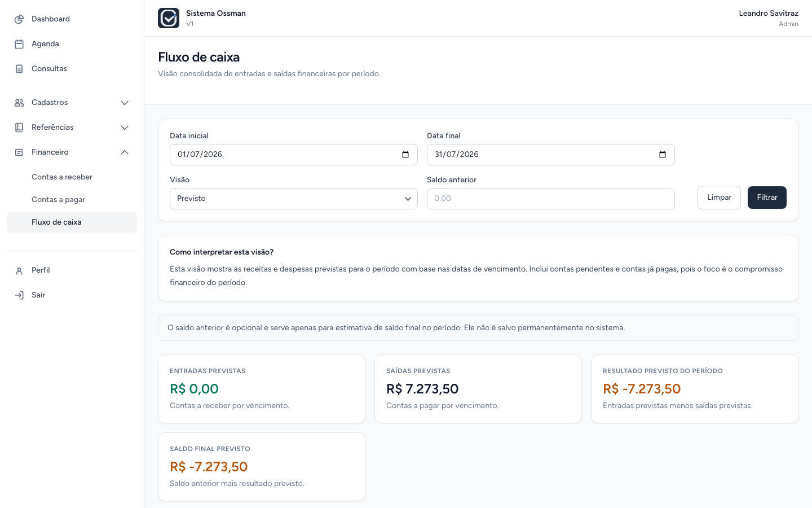
Task: Click the Dashboard pie chart icon
Action: pos(19,19)
